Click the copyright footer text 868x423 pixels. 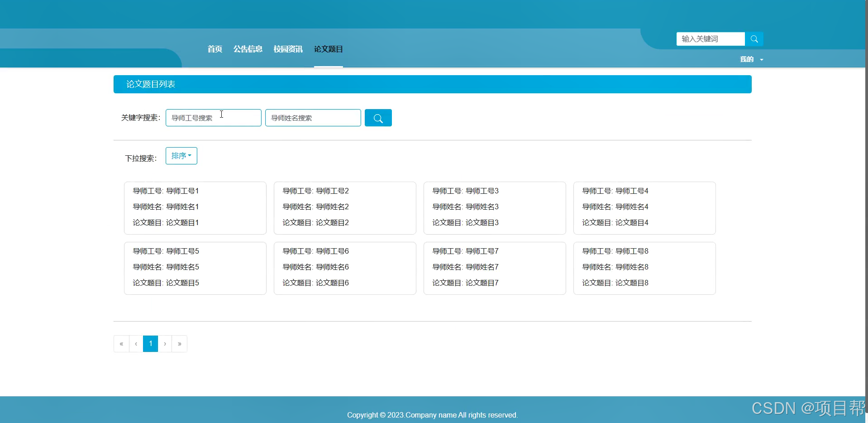point(432,415)
